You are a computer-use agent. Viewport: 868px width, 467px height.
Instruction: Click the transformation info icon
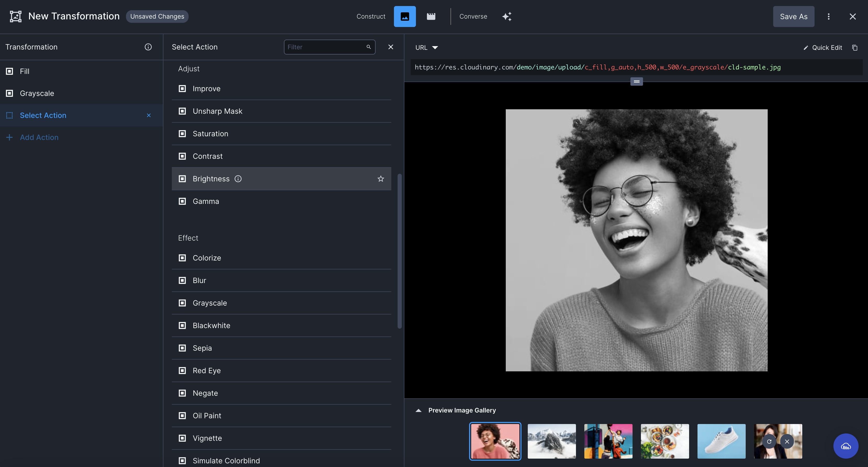(148, 47)
